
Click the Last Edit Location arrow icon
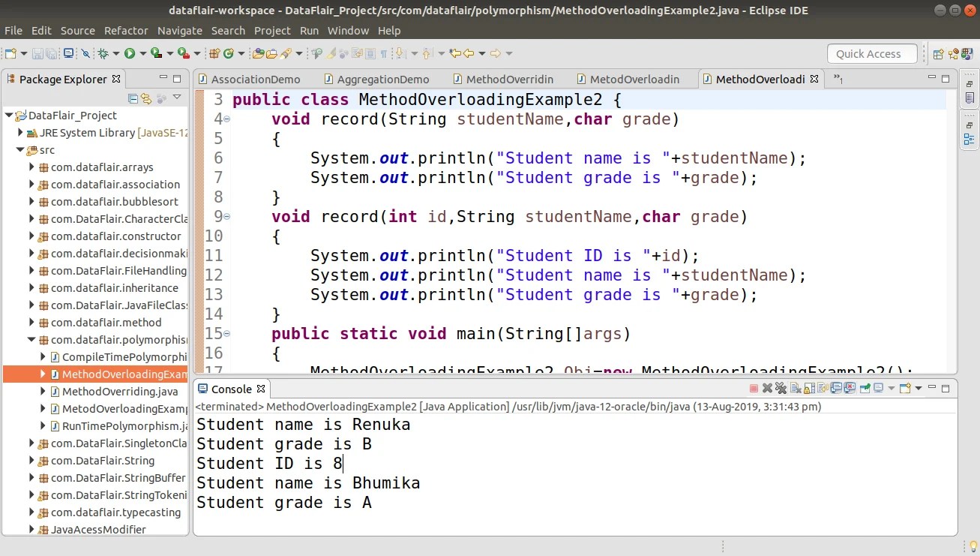pos(454,53)
